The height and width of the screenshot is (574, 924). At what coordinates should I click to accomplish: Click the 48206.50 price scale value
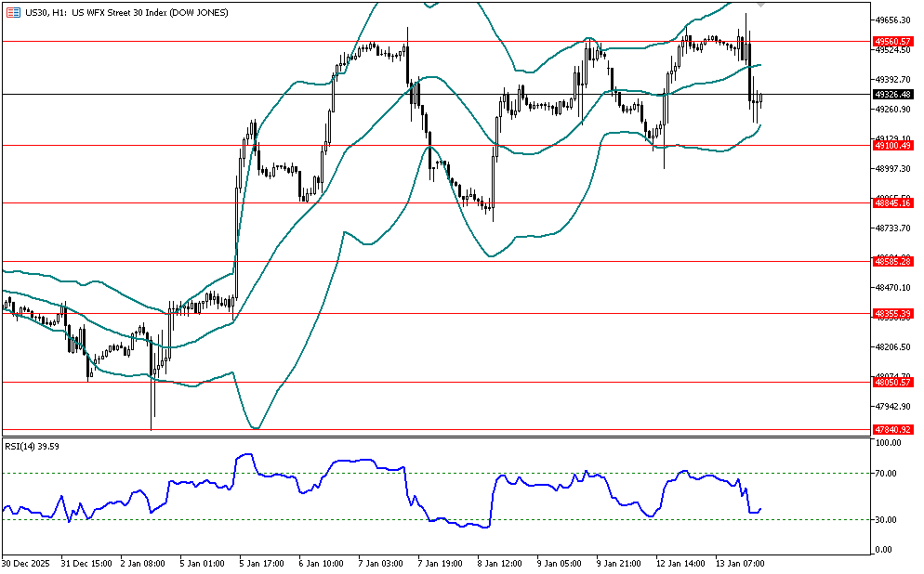892,347
